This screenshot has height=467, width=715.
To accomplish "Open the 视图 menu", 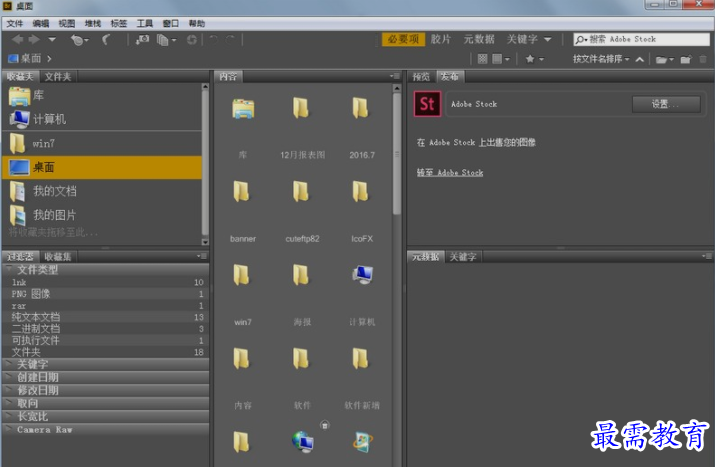I will point(67,23).
